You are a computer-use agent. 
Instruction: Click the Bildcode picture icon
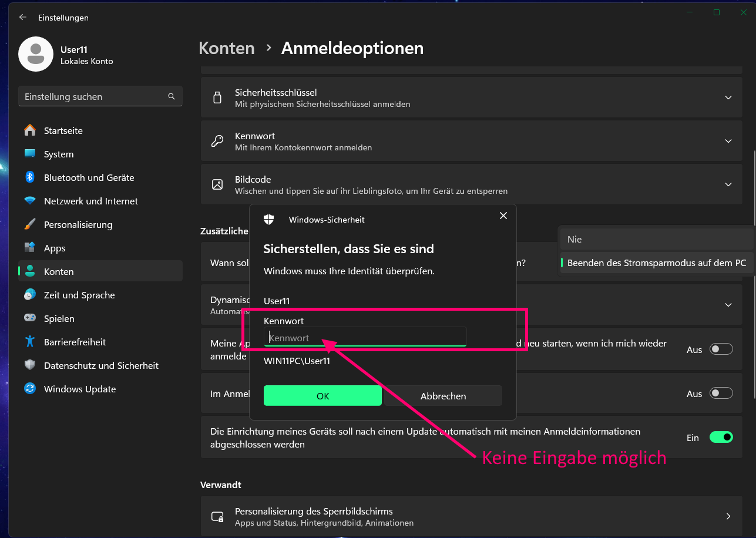coord(217,184)
